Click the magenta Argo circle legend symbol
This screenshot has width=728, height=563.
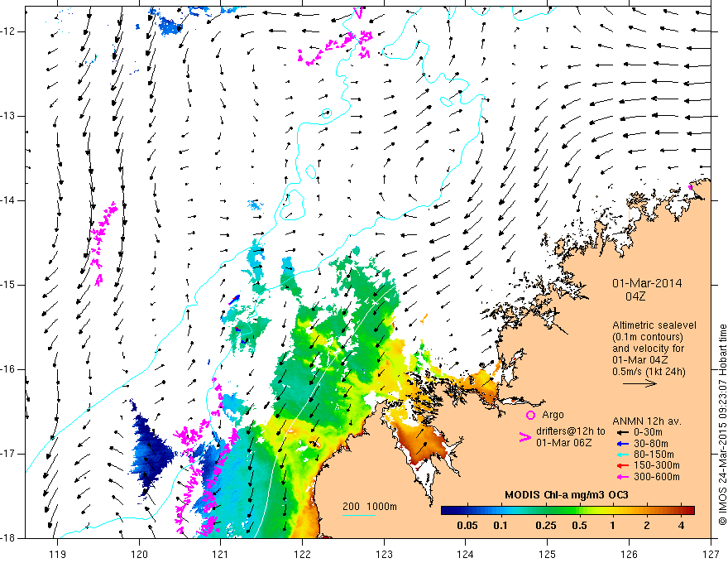coord(530,415)
